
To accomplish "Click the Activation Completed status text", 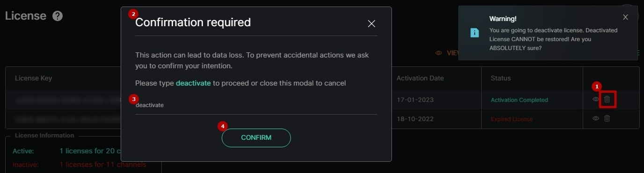I will 519,100.
